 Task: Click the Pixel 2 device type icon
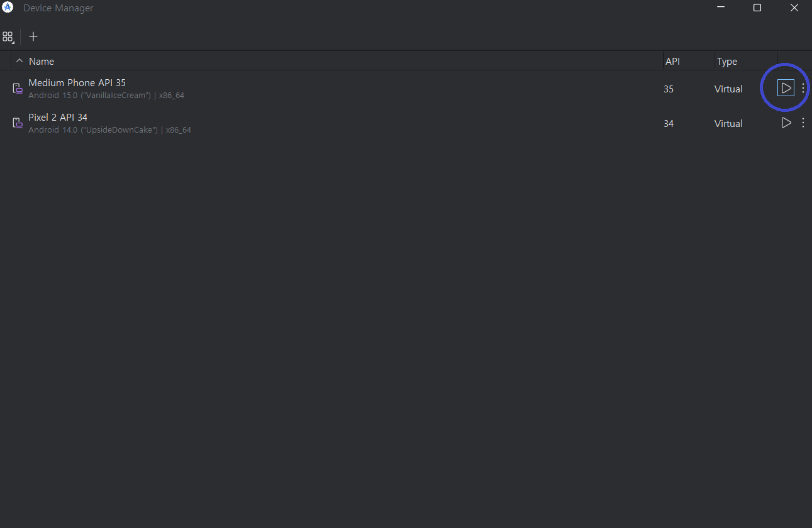pos(18,124)
